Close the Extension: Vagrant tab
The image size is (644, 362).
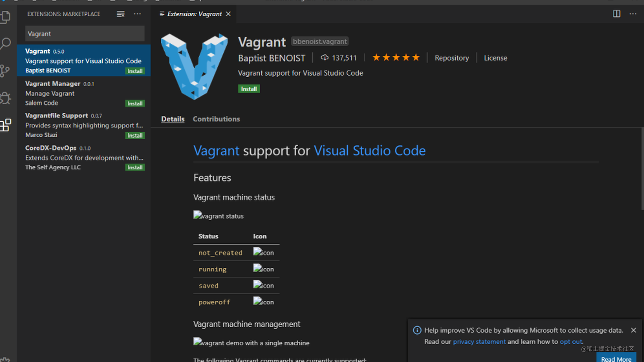point(228,14)
